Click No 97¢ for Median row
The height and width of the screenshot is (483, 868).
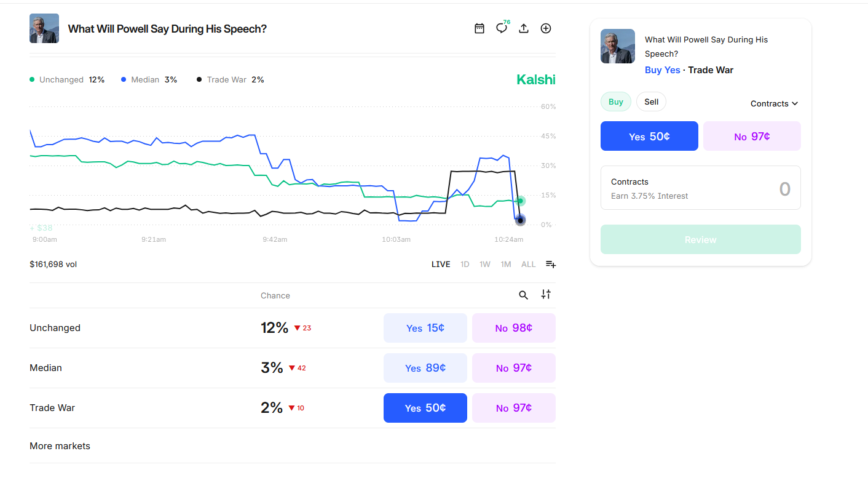[x=513, y=368]
